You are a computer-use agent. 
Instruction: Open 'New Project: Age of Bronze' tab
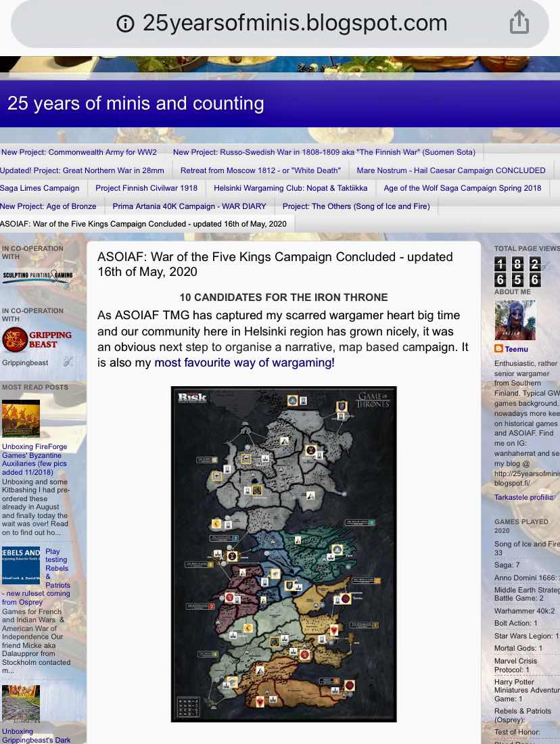coord(48,206)
